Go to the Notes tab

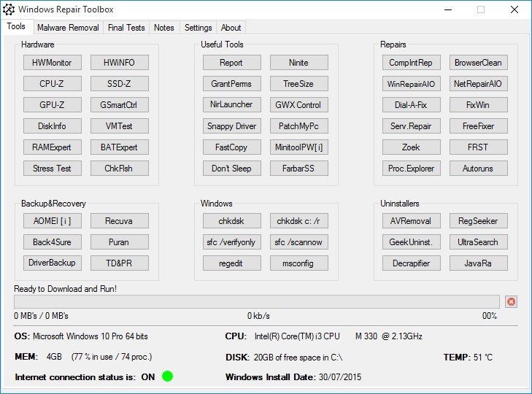coord(164,28)
